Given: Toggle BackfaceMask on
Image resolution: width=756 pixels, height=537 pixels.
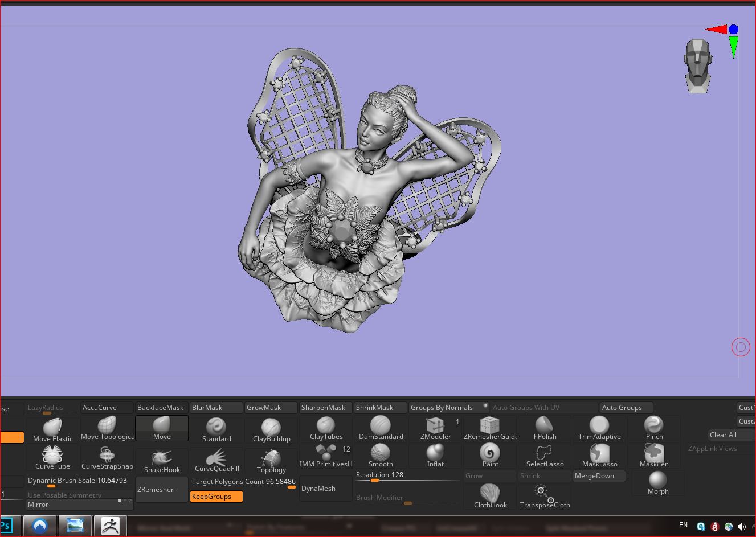Looking at the screenshot, I should [161, 408].
